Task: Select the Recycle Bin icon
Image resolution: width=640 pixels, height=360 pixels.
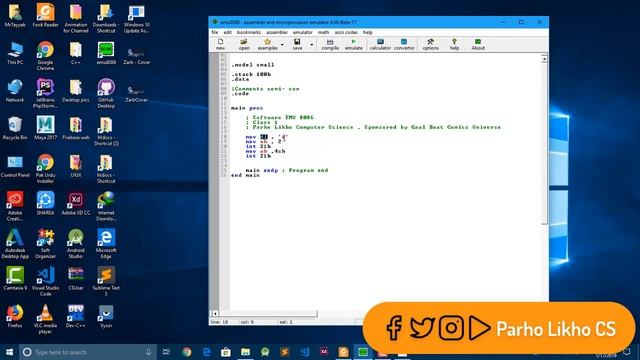Action: click(x=15, y=128)
